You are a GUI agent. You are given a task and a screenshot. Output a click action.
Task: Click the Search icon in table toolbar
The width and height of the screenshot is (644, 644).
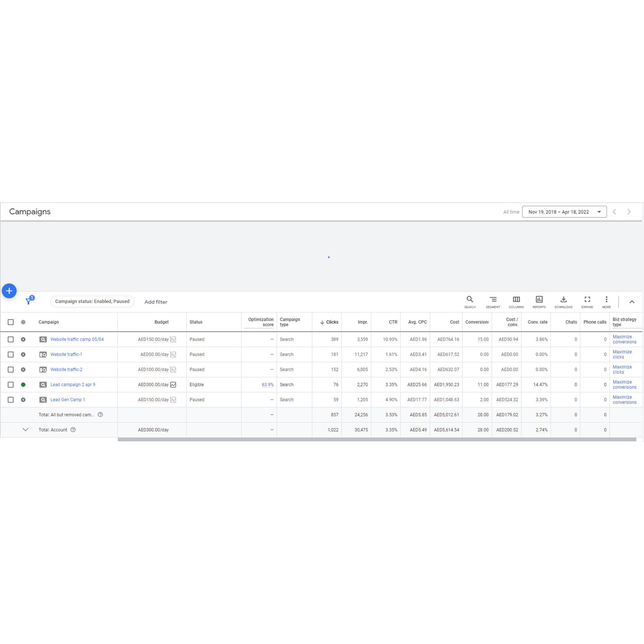coord(470,302)
